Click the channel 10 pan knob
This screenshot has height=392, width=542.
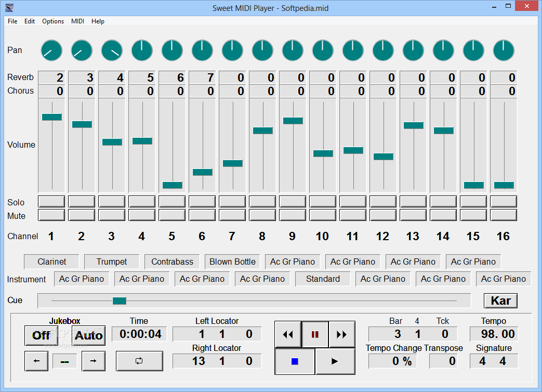[x=323, y=50]
